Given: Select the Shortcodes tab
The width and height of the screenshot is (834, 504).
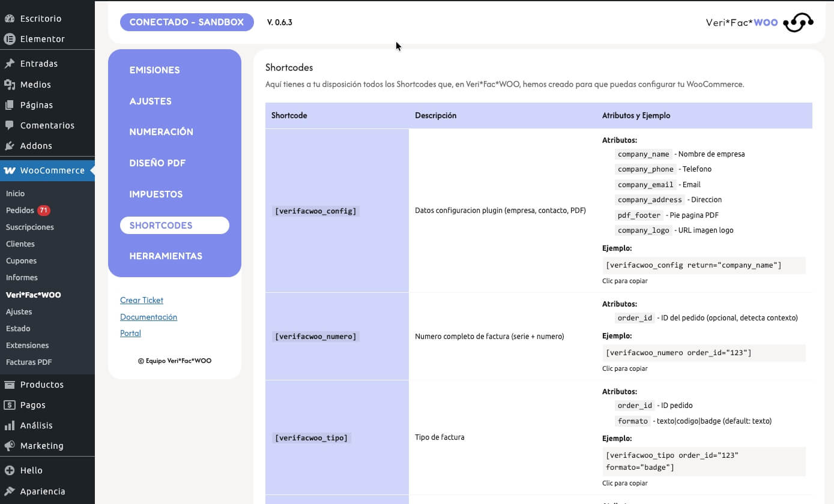Looking at the screenshot, I should 175,226.
